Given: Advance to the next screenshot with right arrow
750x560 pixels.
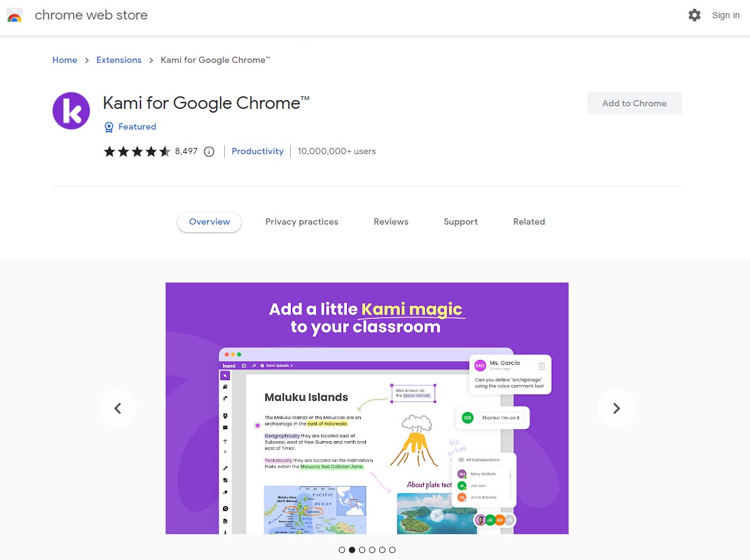Looking at the screenshot, I should [616, 408].
